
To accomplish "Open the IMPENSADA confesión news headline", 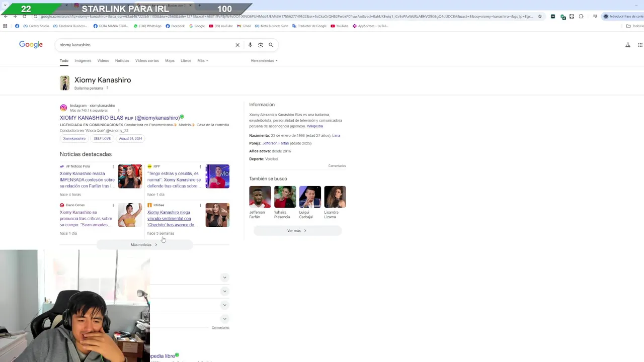I will pyautogui.click(x=87, y=179).
